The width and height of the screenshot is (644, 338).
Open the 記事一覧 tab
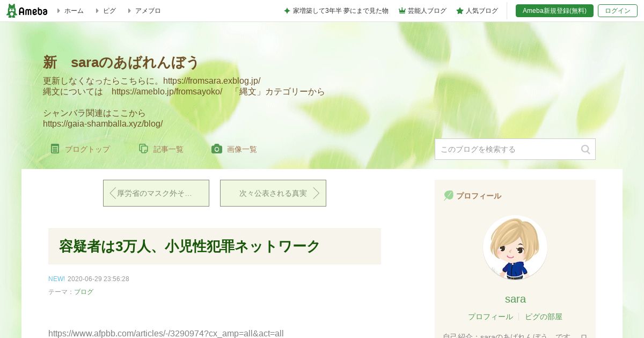pos(168,149)
